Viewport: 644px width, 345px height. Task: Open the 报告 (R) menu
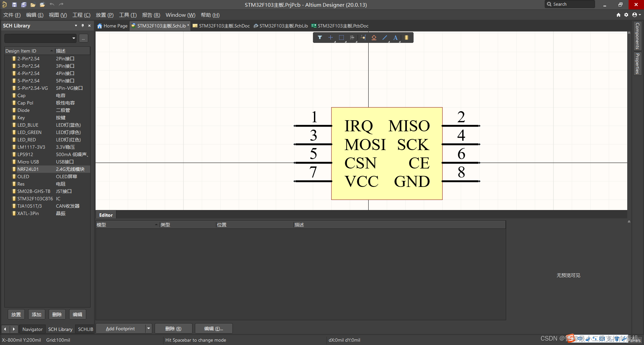click(x=151, y=15)
